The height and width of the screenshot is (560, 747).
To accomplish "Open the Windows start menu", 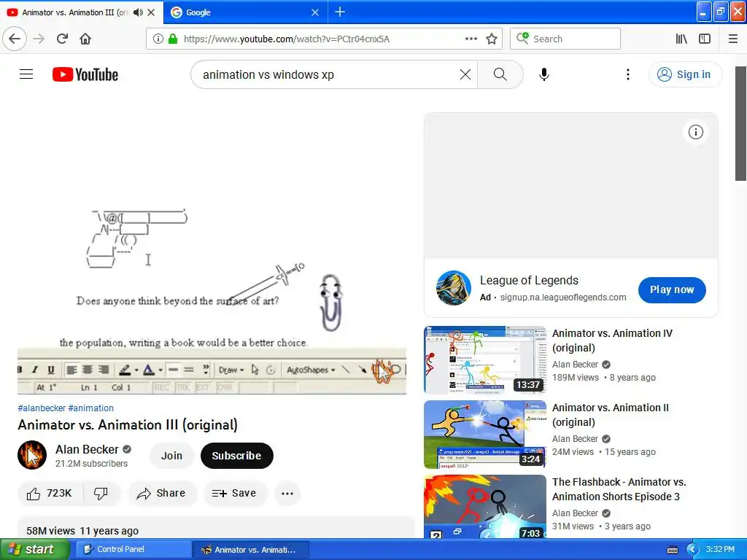I will [34, 549].
